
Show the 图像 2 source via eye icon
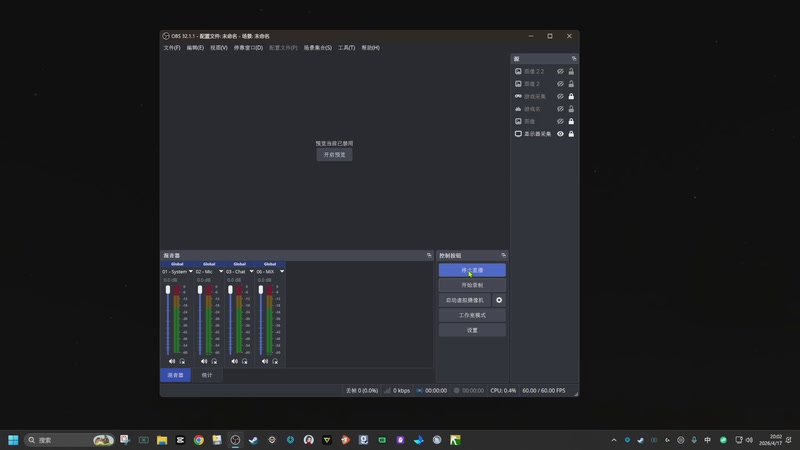(x=560, y=84)
